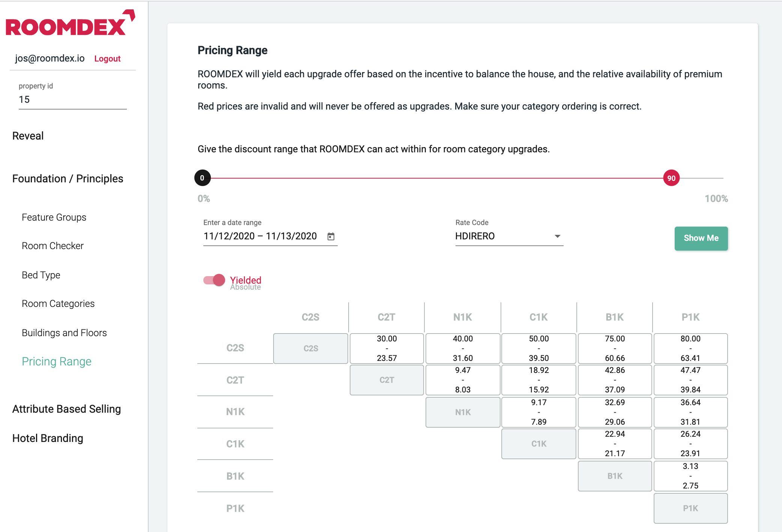
Task: Click the Show Me button
Action: pos(701,238)
